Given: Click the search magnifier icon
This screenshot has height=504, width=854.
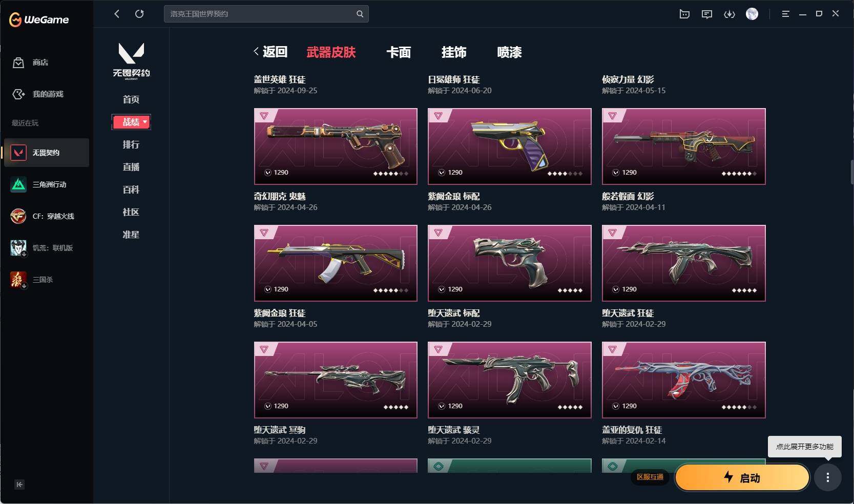Looking at the screenshot, I should (360, 14).
